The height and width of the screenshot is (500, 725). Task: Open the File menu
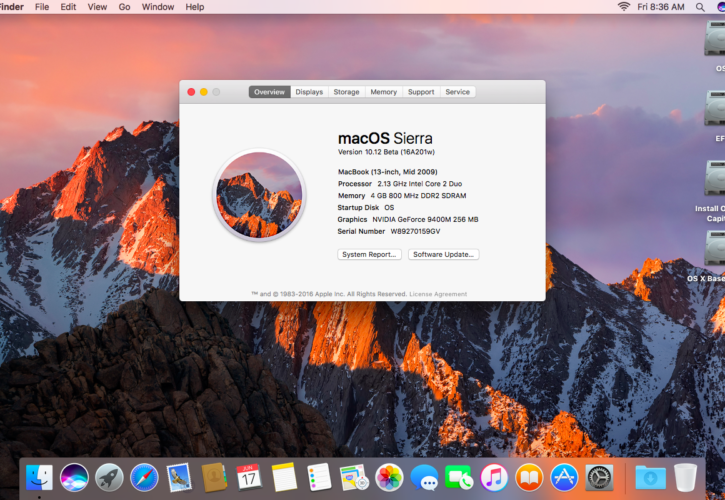(42, 7)
